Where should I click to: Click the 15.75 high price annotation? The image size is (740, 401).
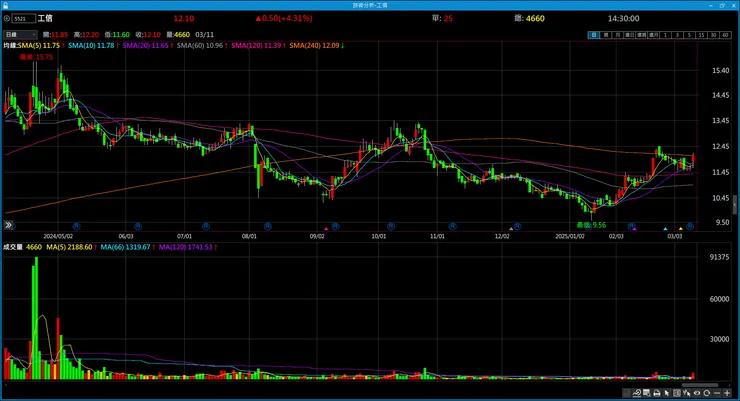click(x=36, y=57)
